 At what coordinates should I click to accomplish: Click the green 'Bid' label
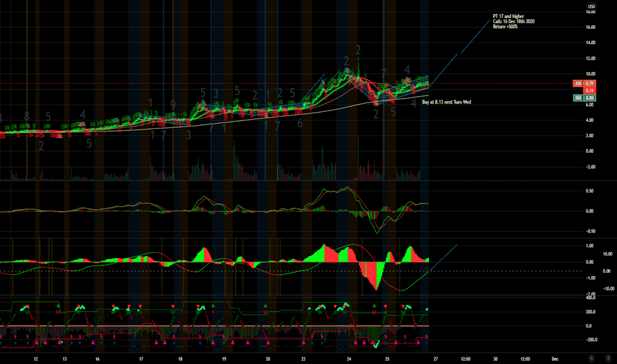point(578,97)
